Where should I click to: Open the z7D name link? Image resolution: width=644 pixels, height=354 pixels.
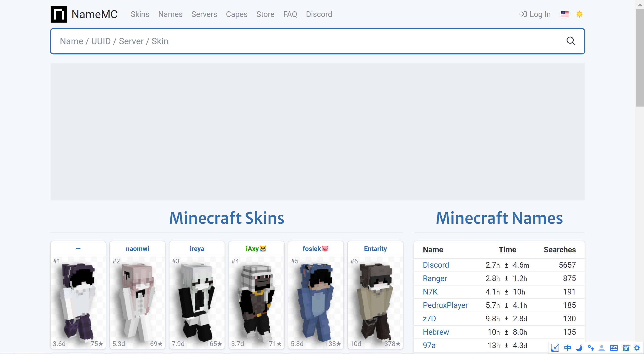click(x=429, y=318)
